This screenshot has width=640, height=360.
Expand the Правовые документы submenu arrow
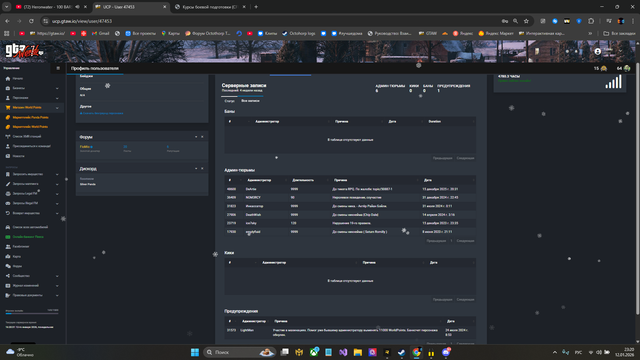(x=57, y=296)
